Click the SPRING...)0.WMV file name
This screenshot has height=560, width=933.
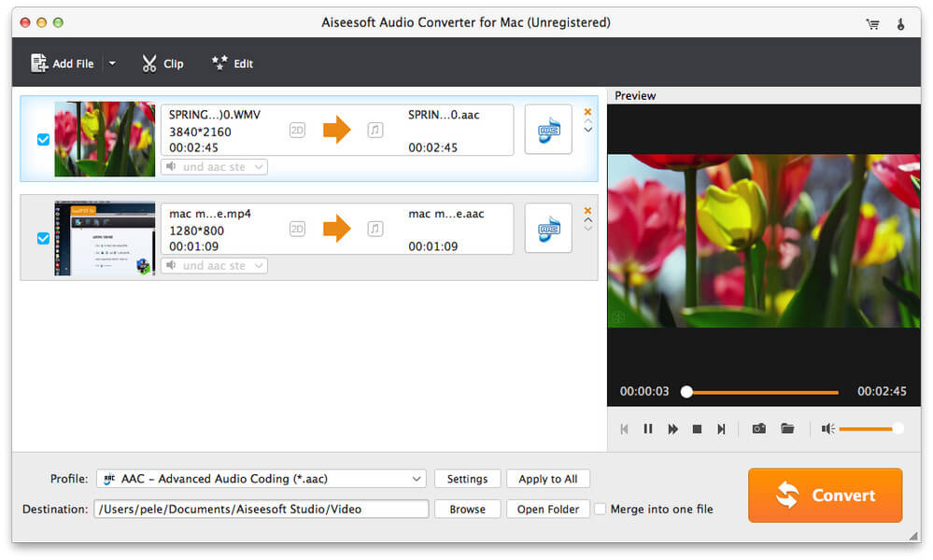[x=214, y=115]
